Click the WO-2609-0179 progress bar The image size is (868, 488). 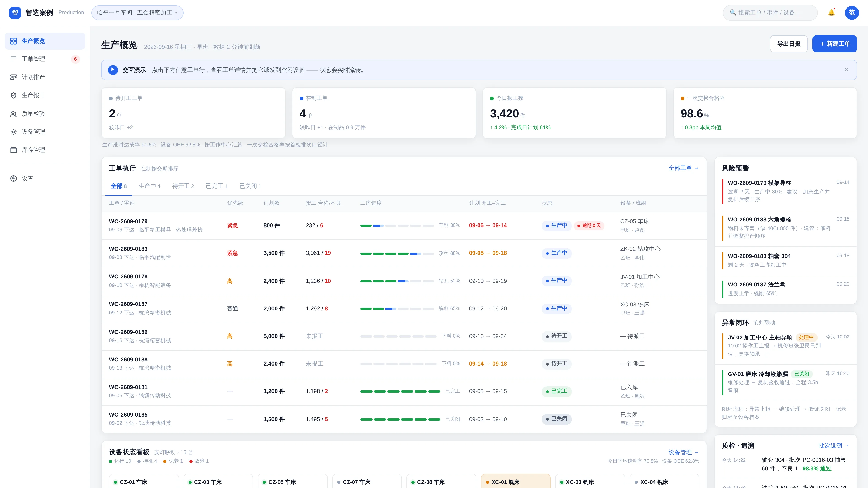point(397,226)
